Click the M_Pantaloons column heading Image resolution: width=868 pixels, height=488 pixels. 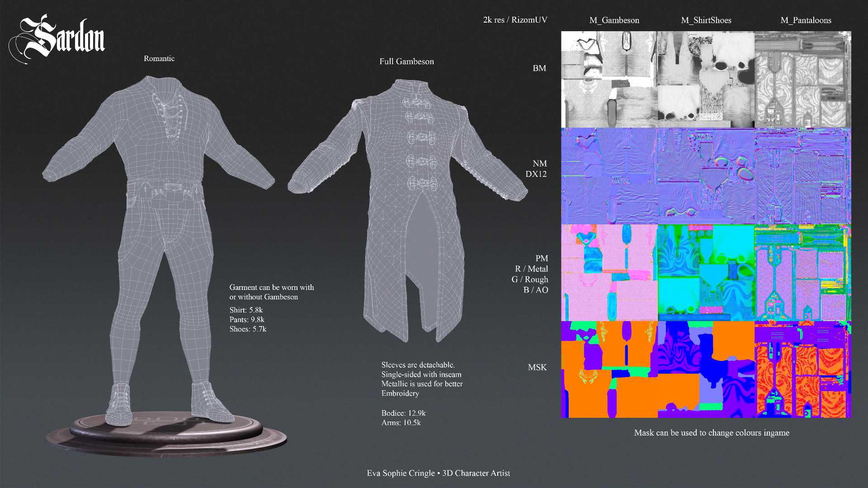pyautogui.click(x=806, y=20)
